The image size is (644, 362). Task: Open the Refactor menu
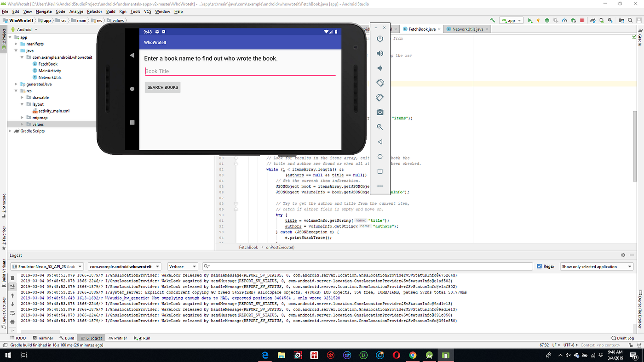(x=95, y=11)
